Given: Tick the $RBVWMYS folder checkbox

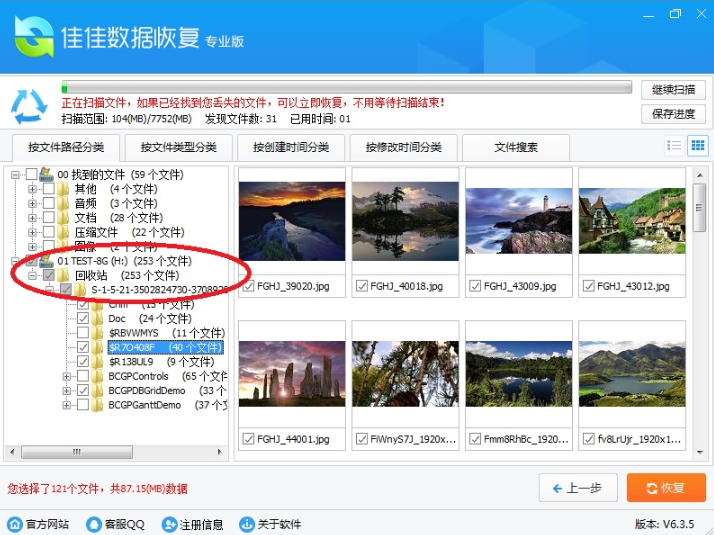Looking at the screenshot, I should (83, 333).
